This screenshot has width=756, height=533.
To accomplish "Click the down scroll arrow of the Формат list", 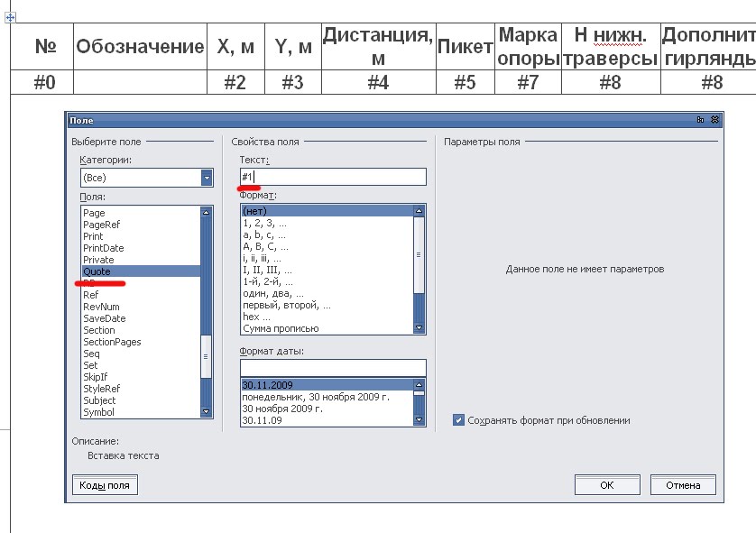I will tap(417, 326).
